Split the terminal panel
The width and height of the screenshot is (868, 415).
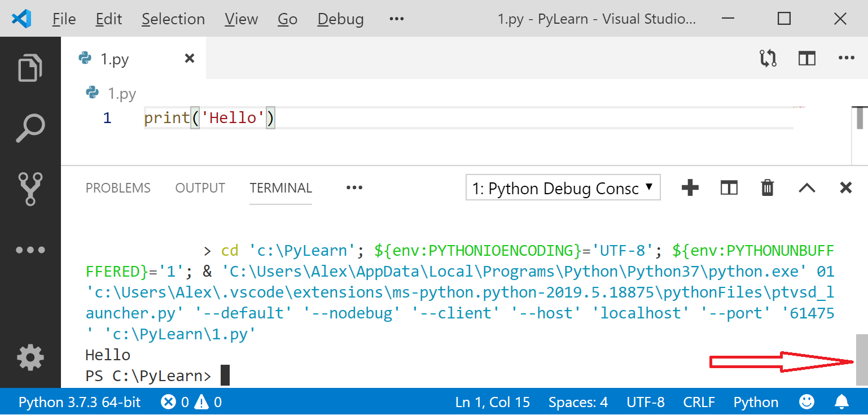coord(729,187)
